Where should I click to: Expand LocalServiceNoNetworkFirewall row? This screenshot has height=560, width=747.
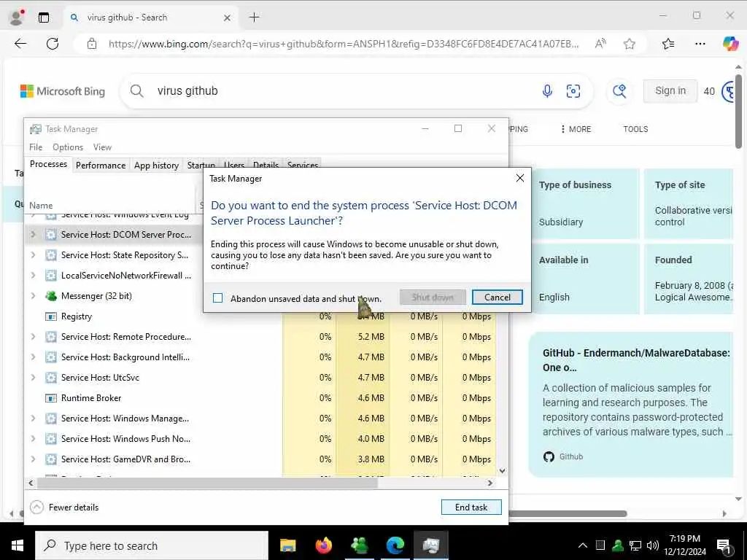(33, 275)
